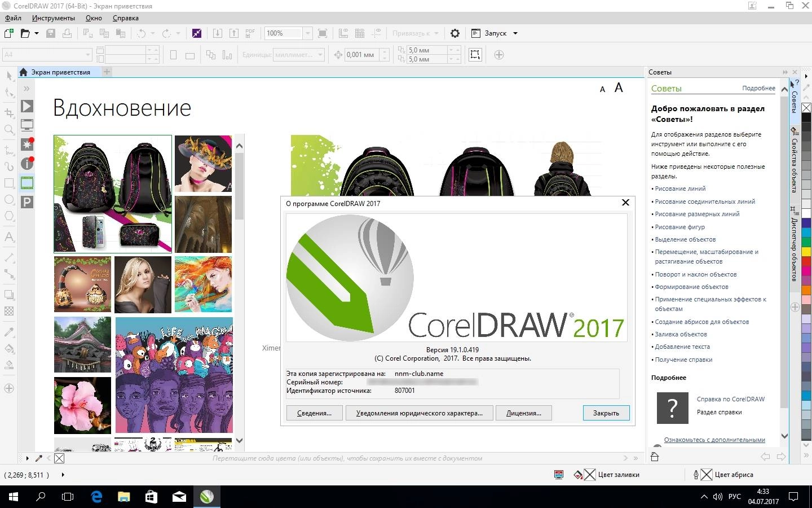This screenshot has width=812, height=508.
Task: Open the Окно menu
Action: pyautogui.click(x=94, y=18)
